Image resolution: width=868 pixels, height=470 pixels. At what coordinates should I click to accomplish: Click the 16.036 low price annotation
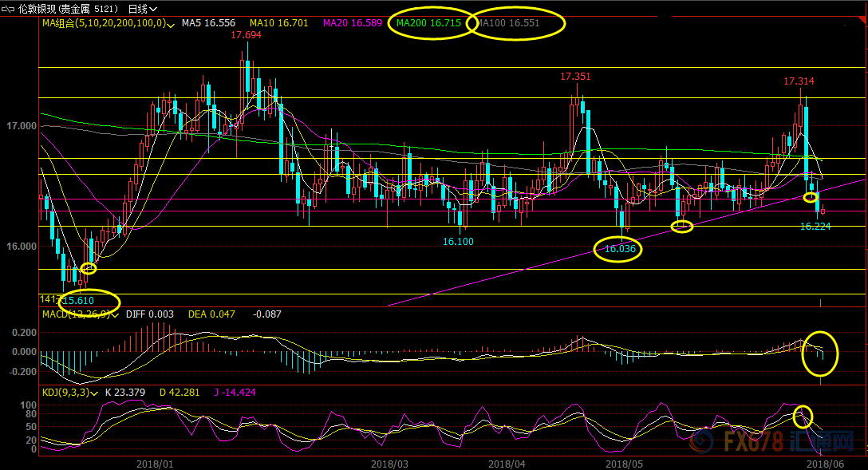coord(620,249)
